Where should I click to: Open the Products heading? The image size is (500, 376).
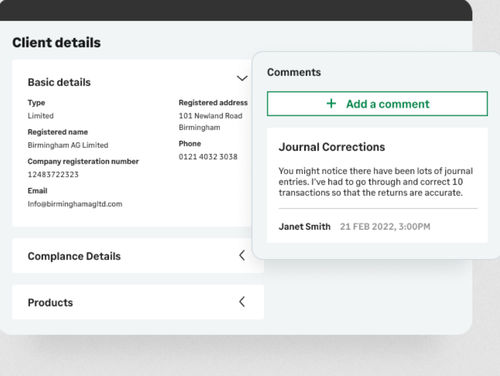click(50, 303)
